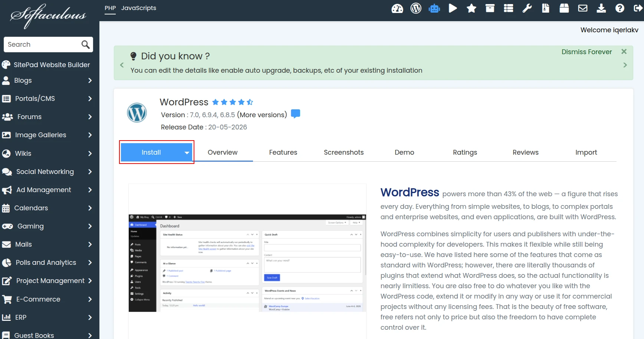Open backups via the zipped file icon

click(x=546, y=8)
